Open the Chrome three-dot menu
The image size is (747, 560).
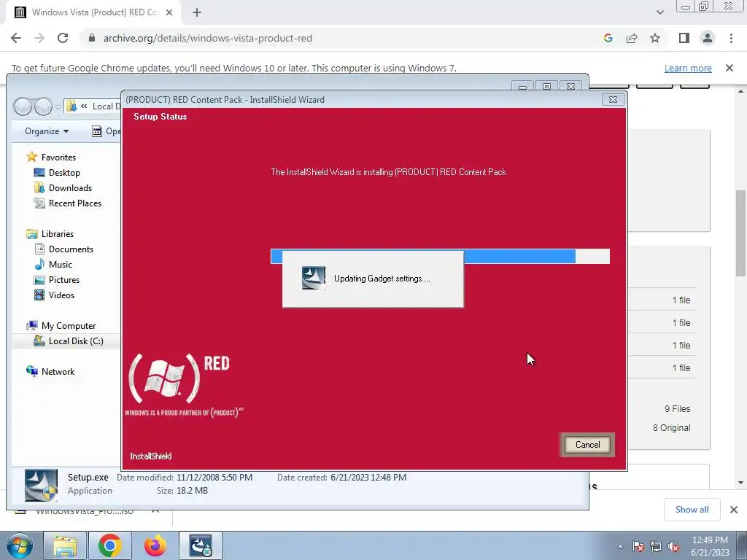coord(731,38)
